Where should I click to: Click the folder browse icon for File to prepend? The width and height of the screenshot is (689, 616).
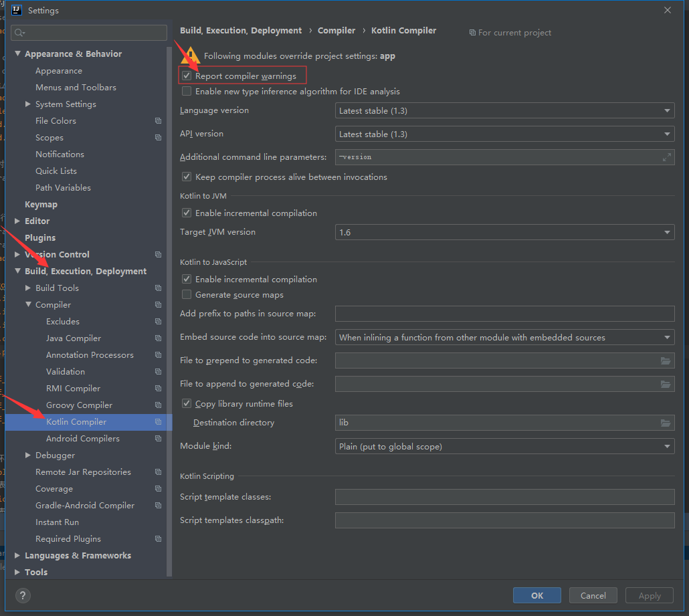point(666,361)
